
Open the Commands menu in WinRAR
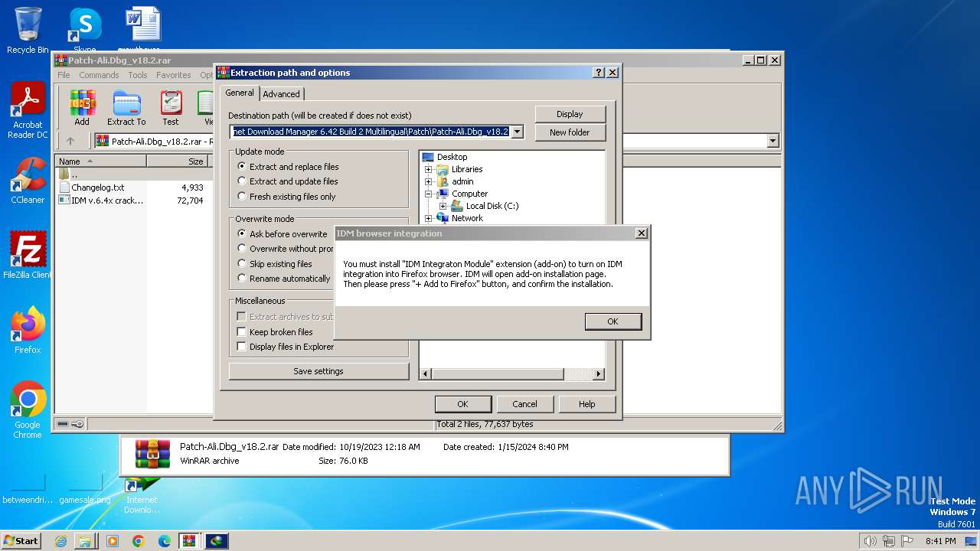(x=99, y=75)
